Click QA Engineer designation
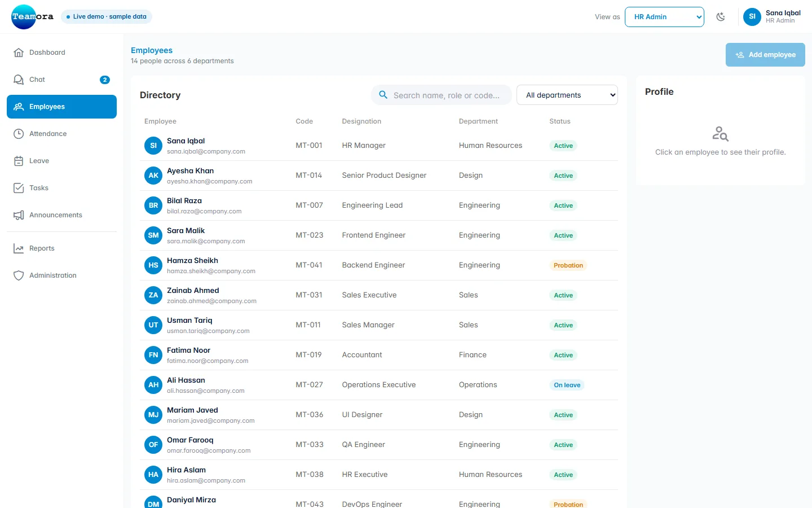 click(x=363, y=445)
